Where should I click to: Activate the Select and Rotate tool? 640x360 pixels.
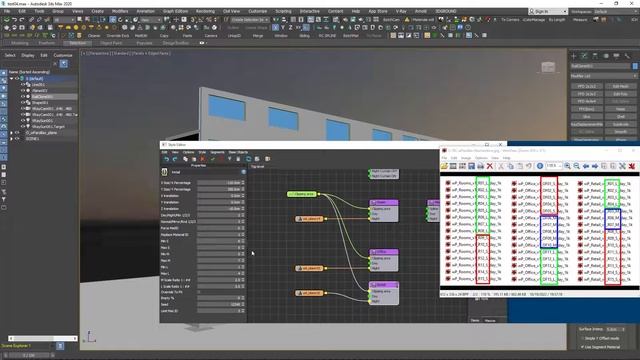120,20
